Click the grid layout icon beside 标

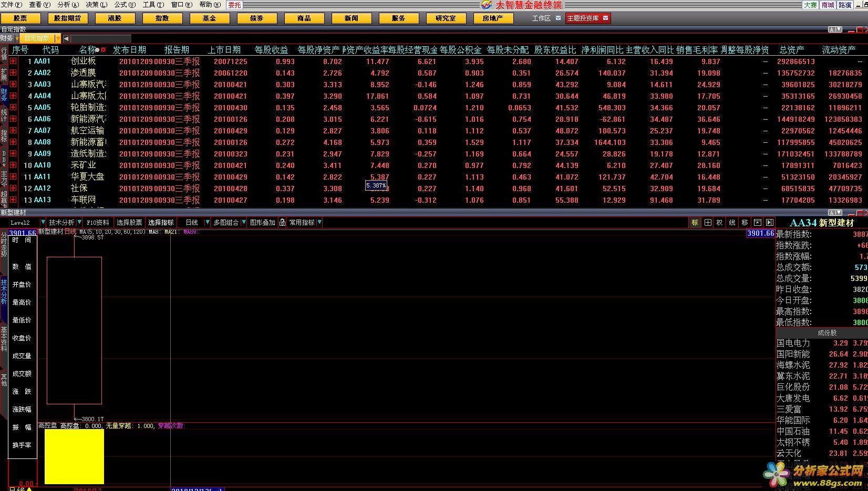tap(708, 223)
